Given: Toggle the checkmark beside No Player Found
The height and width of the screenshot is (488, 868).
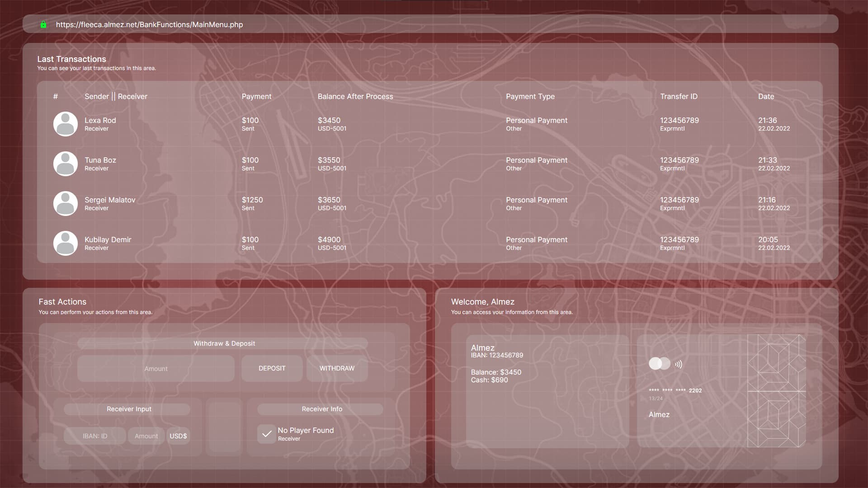Looking at the screenshot, I should pyautogui.click(x=267, y=434).
